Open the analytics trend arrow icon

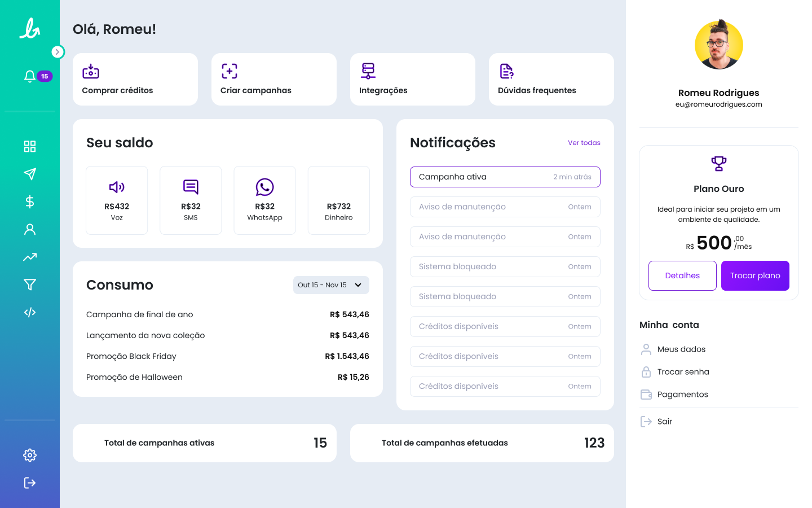pyautogui.click(x=30, y=257)
